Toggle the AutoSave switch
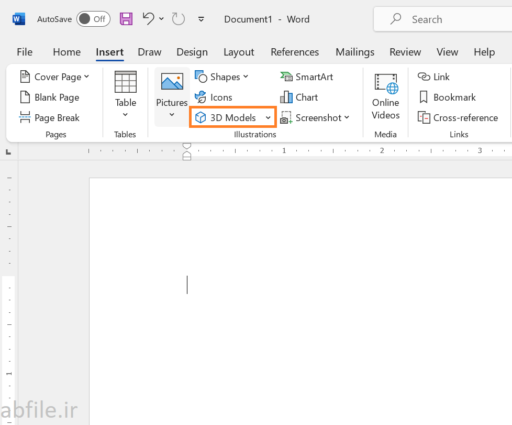The height and width of the screenshot is (425, 512). click(x=93, y=19)
